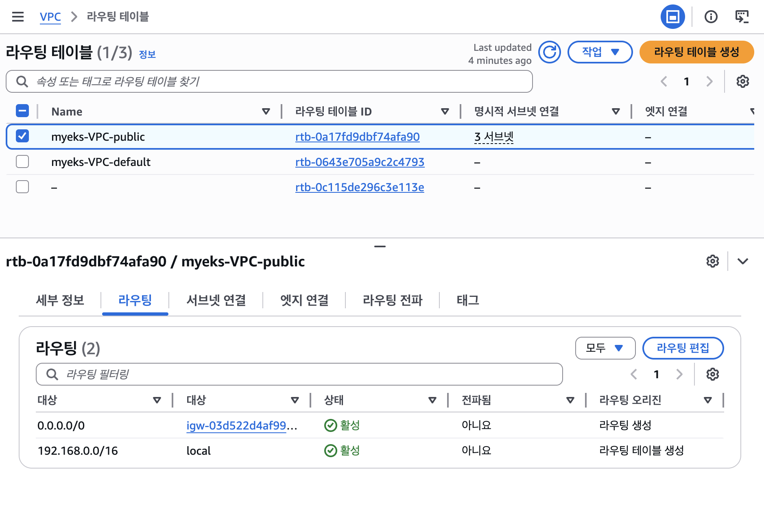The height and width of the screenshot is (532, 764).
Task: Sort the Name column with its arrow
Action: pyautogui.click(x=266, y=111)
